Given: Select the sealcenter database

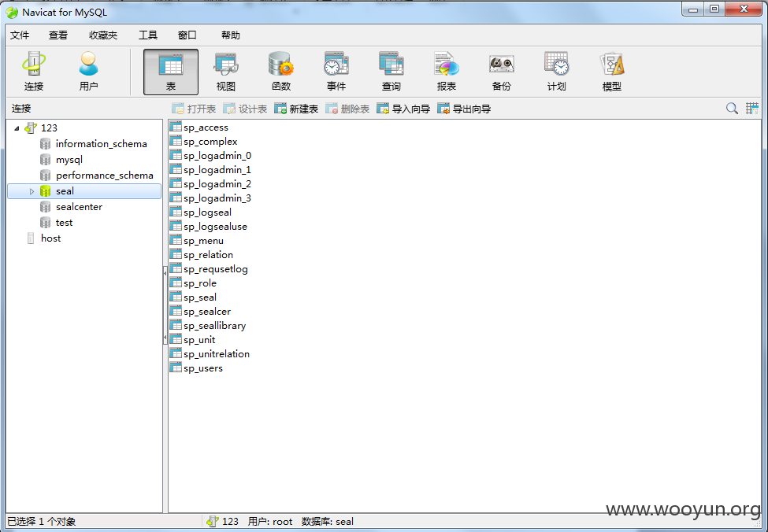Looking at the screenshot, I should (x=79, y=207).
